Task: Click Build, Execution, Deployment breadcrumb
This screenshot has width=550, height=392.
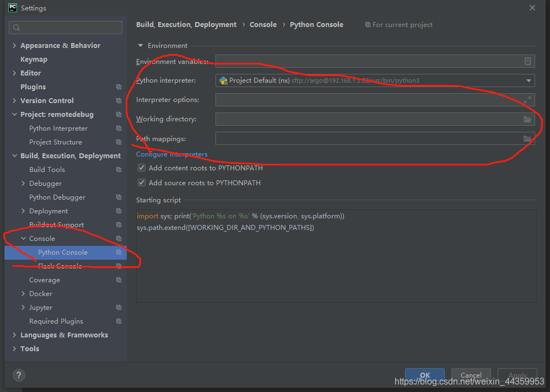Action: click(x=186, y=25)
